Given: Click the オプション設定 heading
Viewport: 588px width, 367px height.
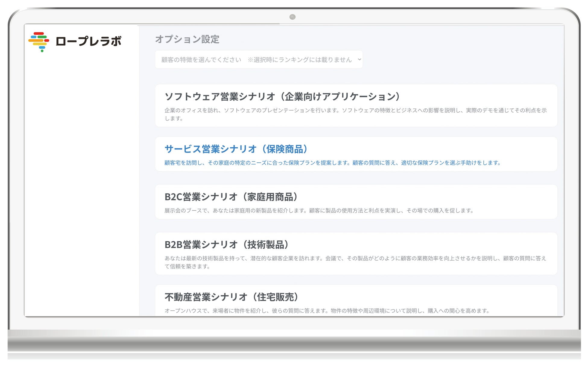Looking at the screenshot, I should 187,39.
